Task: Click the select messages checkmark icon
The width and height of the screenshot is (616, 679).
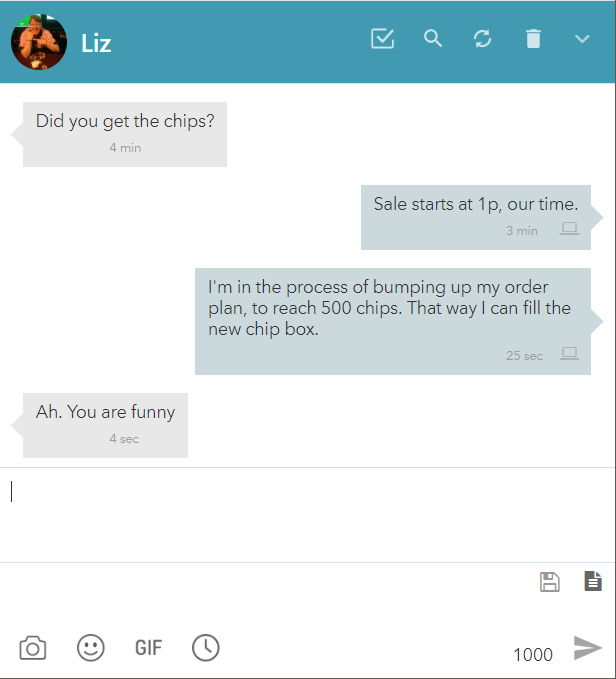Action: (382, 39)
